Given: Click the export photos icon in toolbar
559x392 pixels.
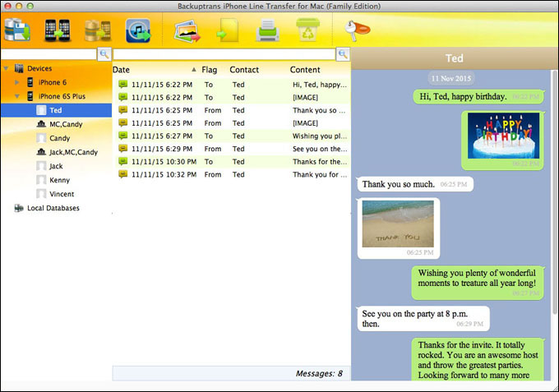Looking at the screenshot, I should (187, 31).
